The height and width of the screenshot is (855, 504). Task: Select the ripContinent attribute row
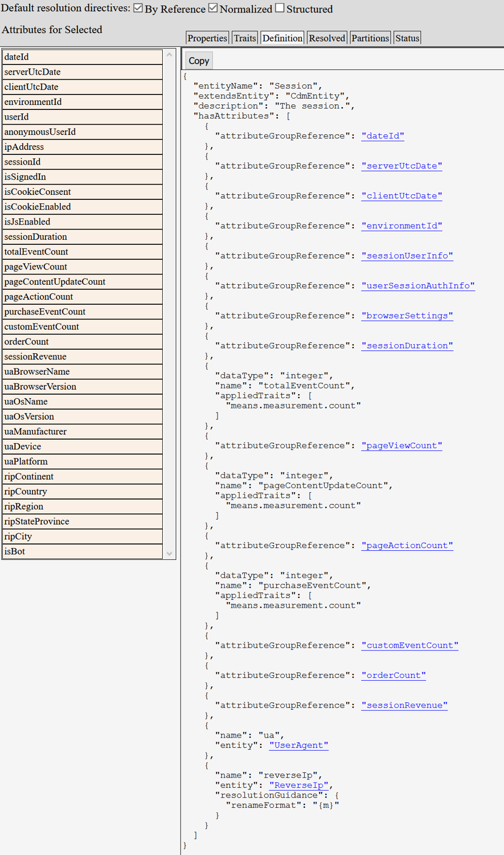83,477
